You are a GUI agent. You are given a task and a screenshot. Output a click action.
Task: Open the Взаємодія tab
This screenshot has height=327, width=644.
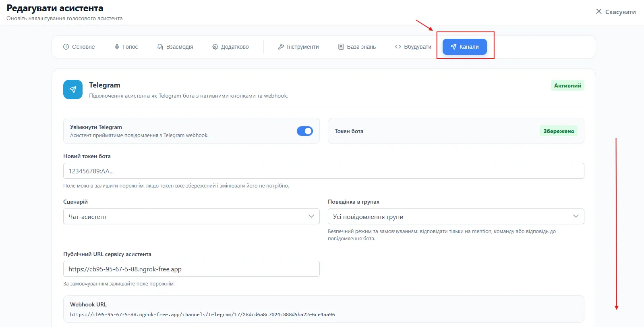(x=175, y=47)
